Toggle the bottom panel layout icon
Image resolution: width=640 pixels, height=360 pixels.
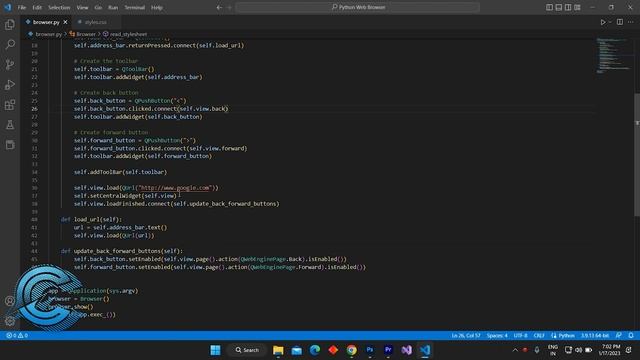(559, 7)
